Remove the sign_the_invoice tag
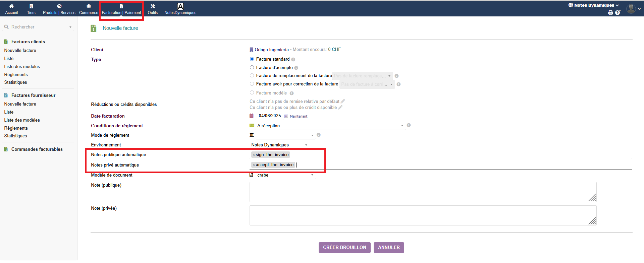This screenshot has width=644, height=263. pyautogui.click(x=254, y=155)
